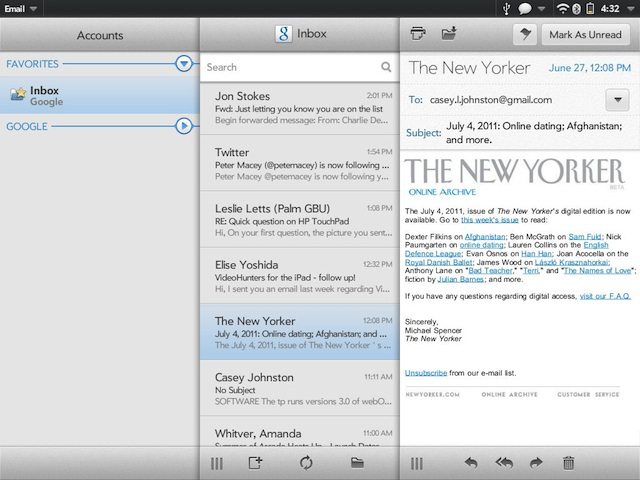Open Casey Johnston No Subject email

click(300, 388)
